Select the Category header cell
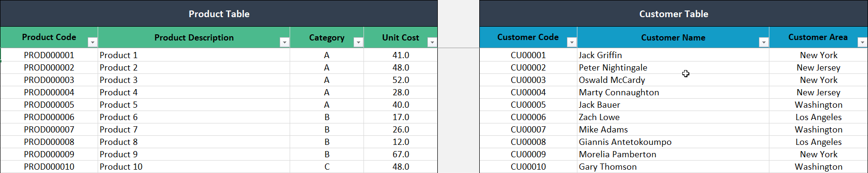The image size is (868, 173). coord(327,37)
